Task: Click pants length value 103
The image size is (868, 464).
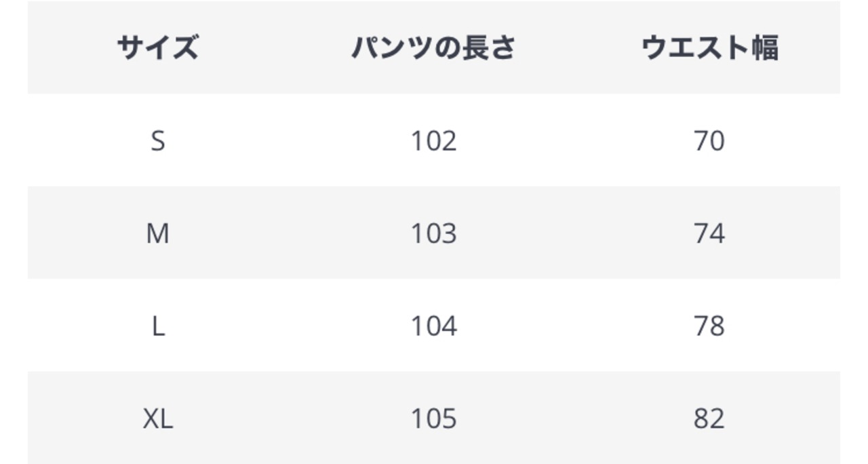Action: point(433,234)
